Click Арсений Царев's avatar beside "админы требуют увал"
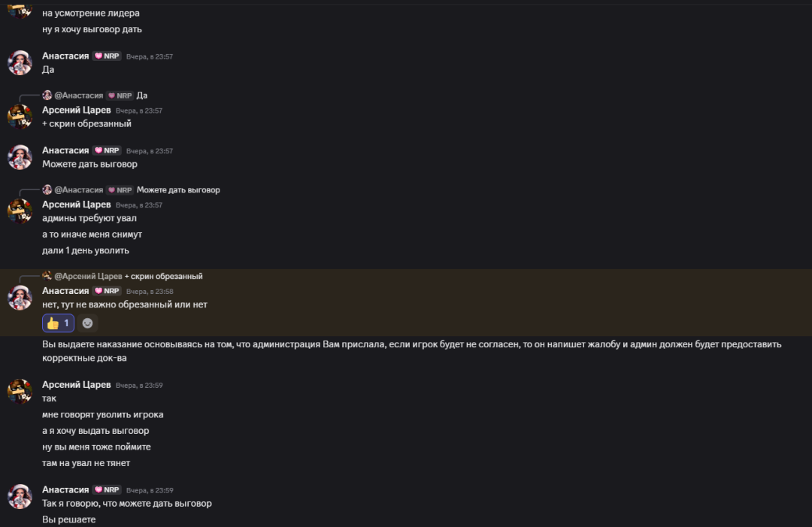Viewport: 812px width, 527px height. 20,211
